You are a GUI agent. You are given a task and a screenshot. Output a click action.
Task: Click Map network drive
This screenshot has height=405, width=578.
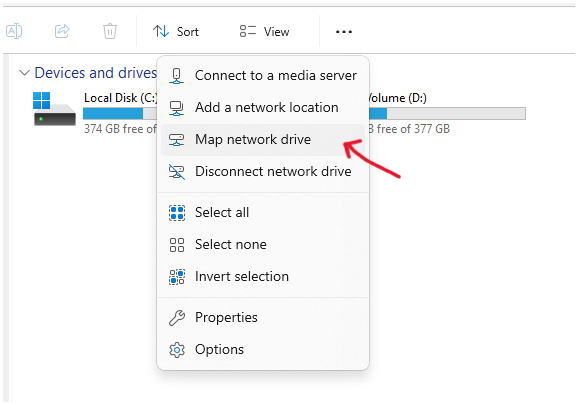(x=263, y=140)
